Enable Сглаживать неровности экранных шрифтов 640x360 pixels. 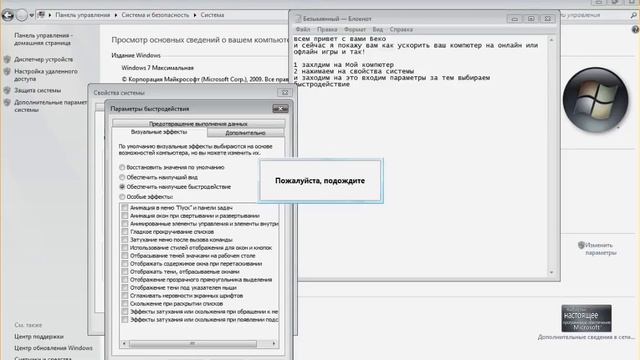pos(125,296)
